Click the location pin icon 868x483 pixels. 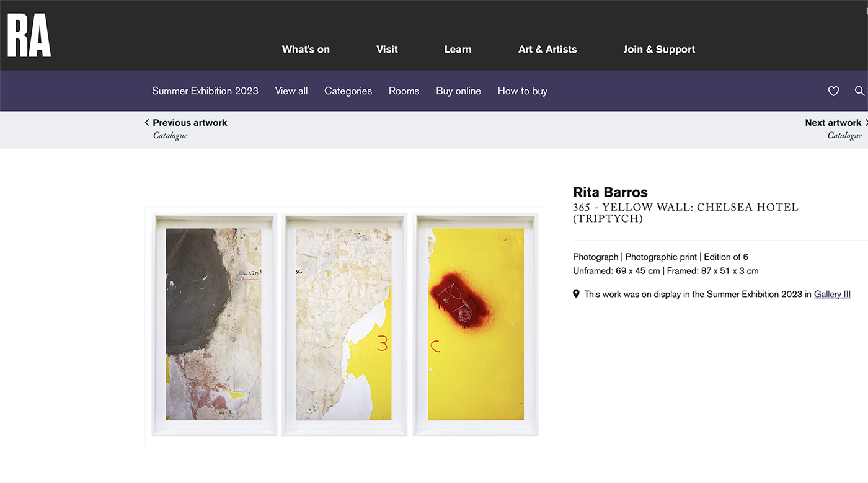[x=576, y=294]
